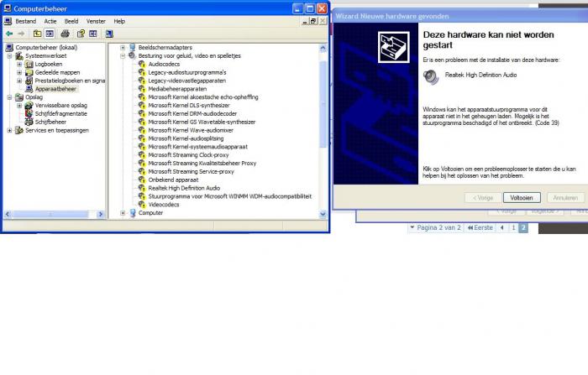588x375 pixels.
Task: Click the left tree scroll-left arrow
Action: (x=8, y=214)
